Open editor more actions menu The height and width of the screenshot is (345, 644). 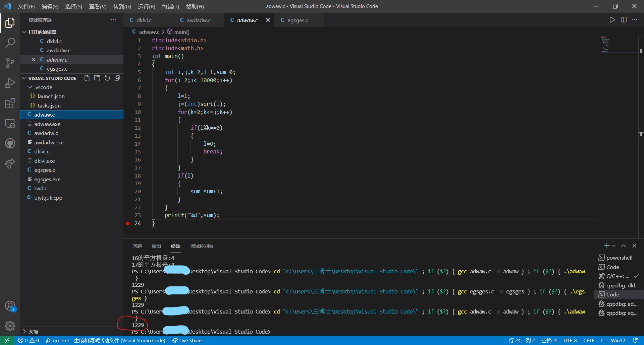634,20
